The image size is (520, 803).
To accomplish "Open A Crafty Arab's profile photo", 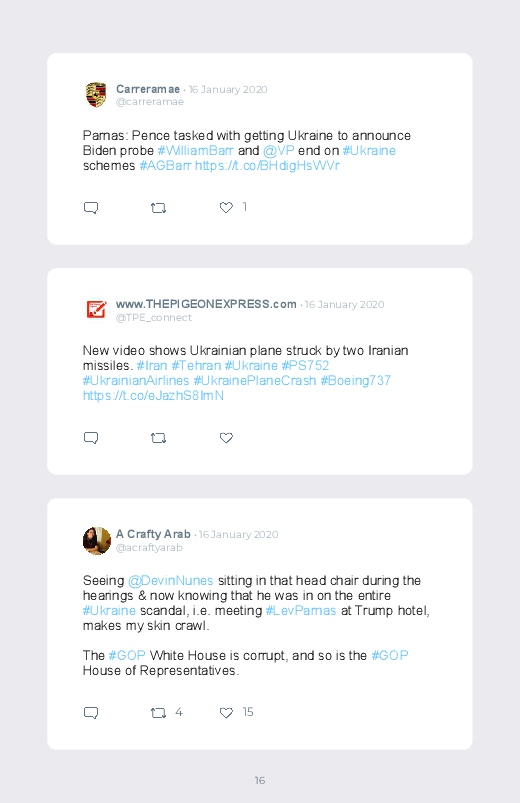I will pyautogui.click(x=97, y=541).
